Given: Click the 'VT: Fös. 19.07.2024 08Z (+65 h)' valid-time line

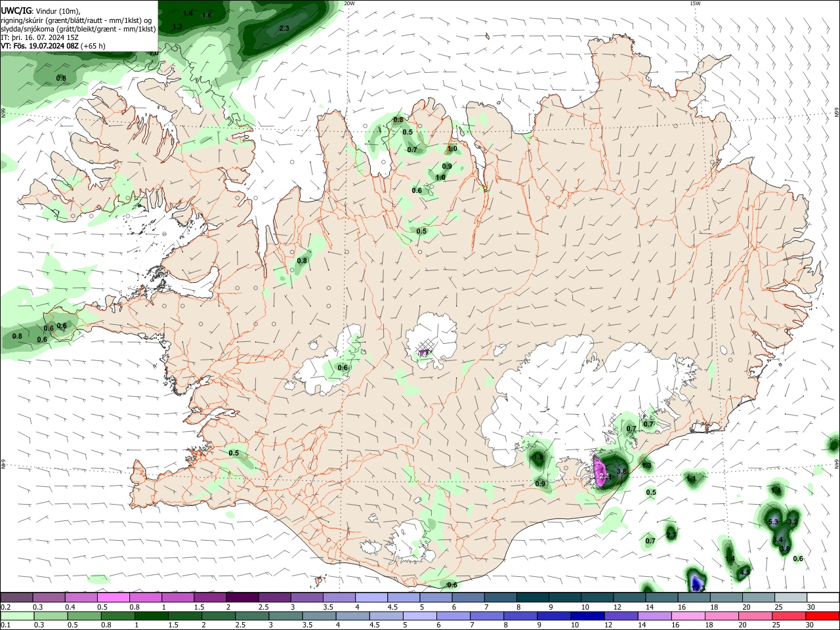Looking at the screenshot, I should (53, 46).
